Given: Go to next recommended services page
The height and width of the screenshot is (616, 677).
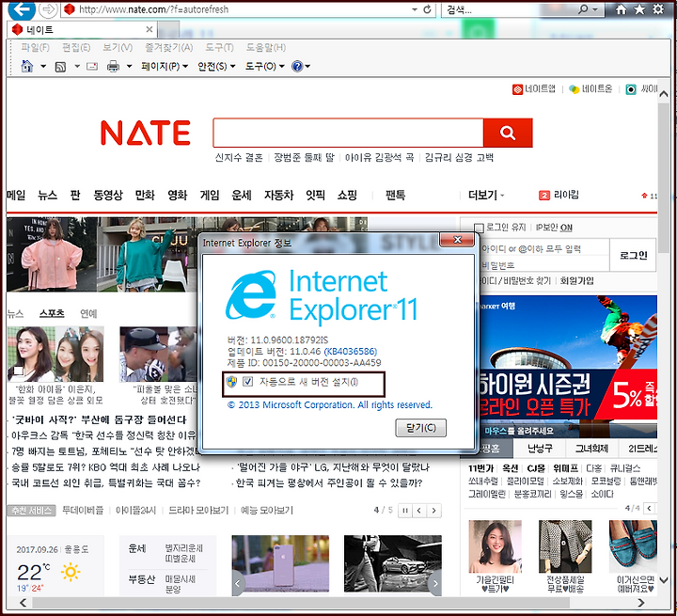Looking at the screenshot, I should point(433,511).
